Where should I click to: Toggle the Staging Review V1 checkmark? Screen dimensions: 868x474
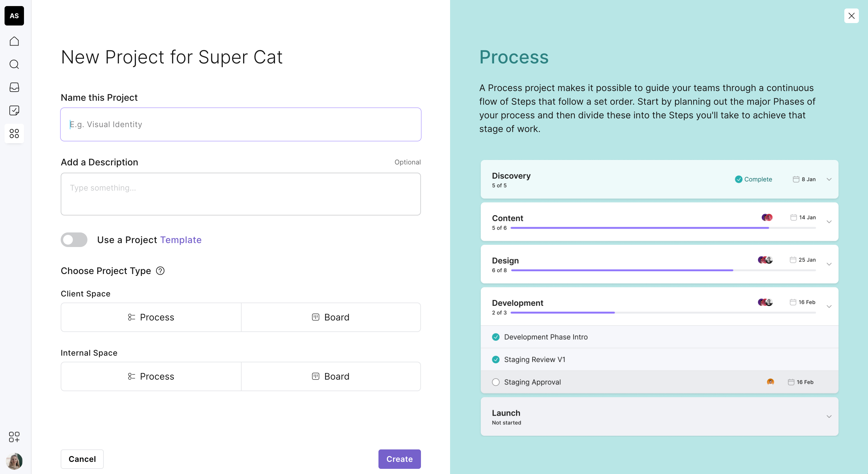click(496, 360)
